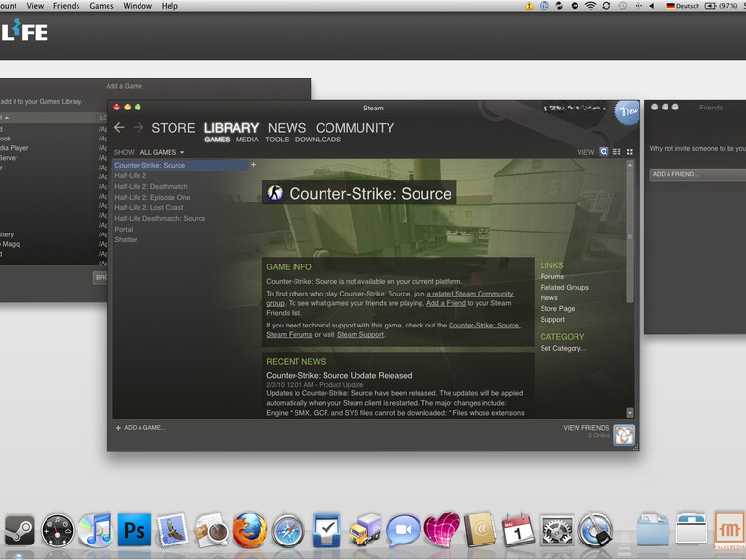This screenshot has width=746, height=560.
Task: Open the blue 'New' mail badge
Action: (x=627, y=112)
